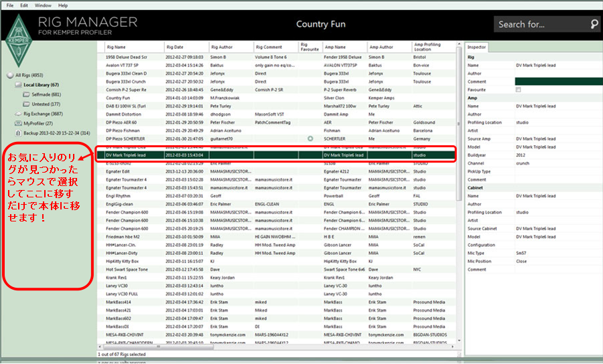The height and width of the screenshot is (364, 603).
Task: Open Backup 2013-02-20 15-22-34 entry
Action: [56, 133]
